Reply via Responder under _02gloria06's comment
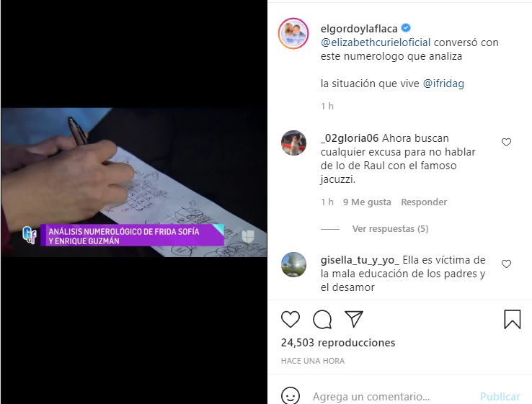Screen dimensions: 532x404 point(424,202)
